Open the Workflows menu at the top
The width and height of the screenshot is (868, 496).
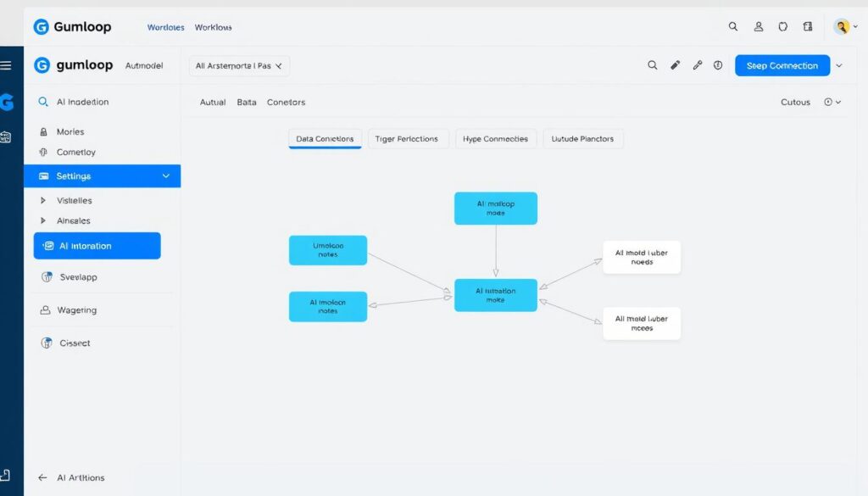(213, 26)
